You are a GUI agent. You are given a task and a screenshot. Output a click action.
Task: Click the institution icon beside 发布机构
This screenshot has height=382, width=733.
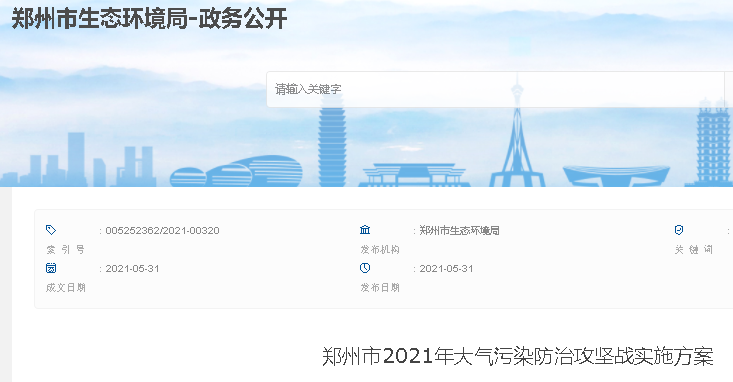pyautogui.click(x=365, y=230)
